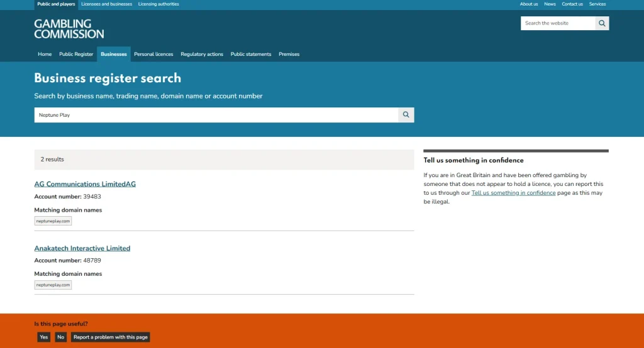Go to Home in navigation
The height and width of the screenshot is (348, 644).
point(45,54)
